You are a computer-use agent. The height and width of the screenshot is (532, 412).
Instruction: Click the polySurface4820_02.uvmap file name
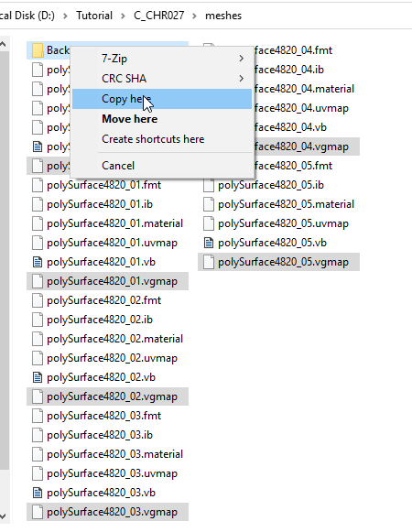point(112,358)
